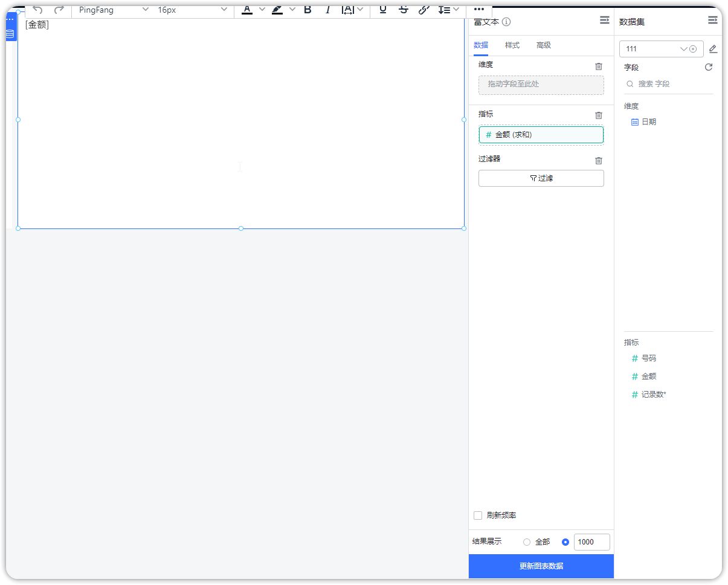728x585 pixels.
Task: Click the 更新图表数据 button
Action: [541, 566]
